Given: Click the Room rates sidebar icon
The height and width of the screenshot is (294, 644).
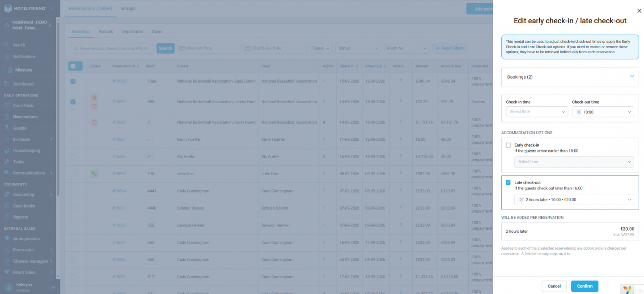Looking at the screenshot, I should pyautogui.click(x=7, y=250).
